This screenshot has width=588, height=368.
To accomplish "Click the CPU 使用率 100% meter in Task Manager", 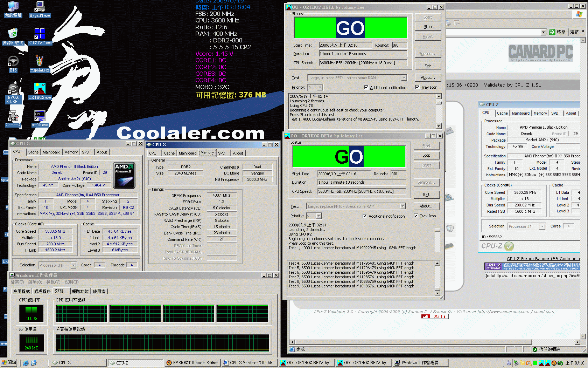I will click(x=31, y=314).
